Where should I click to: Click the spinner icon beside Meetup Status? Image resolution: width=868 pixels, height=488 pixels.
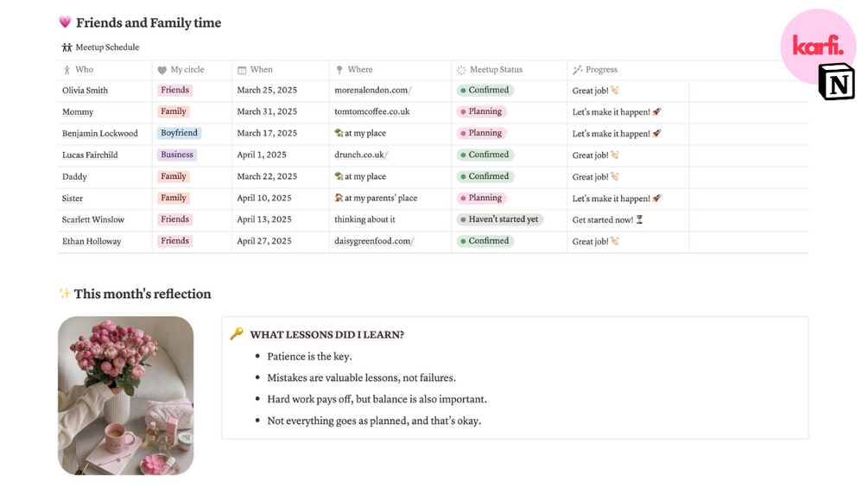[461, 70]
